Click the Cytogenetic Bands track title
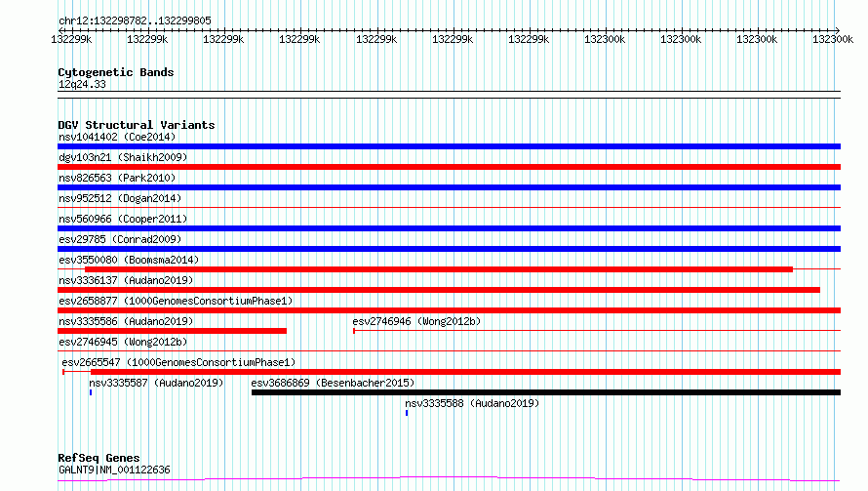Image resolution: width=868 pixels, height=491 pixels. pyautogui.click(x=116, y=72)
